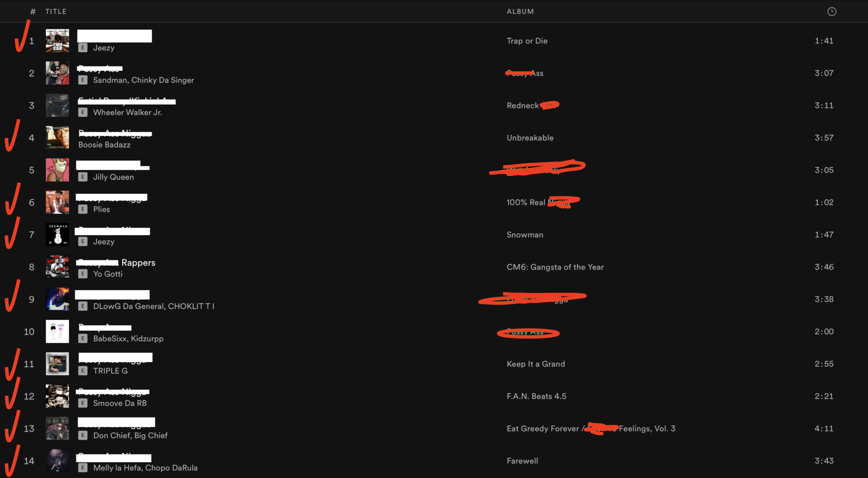
Task: Sort by the TITLE column header
Action: 56,12
